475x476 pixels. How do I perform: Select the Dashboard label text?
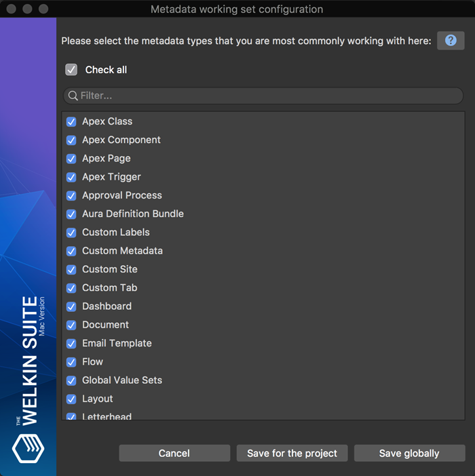click(x=107, y=306)
